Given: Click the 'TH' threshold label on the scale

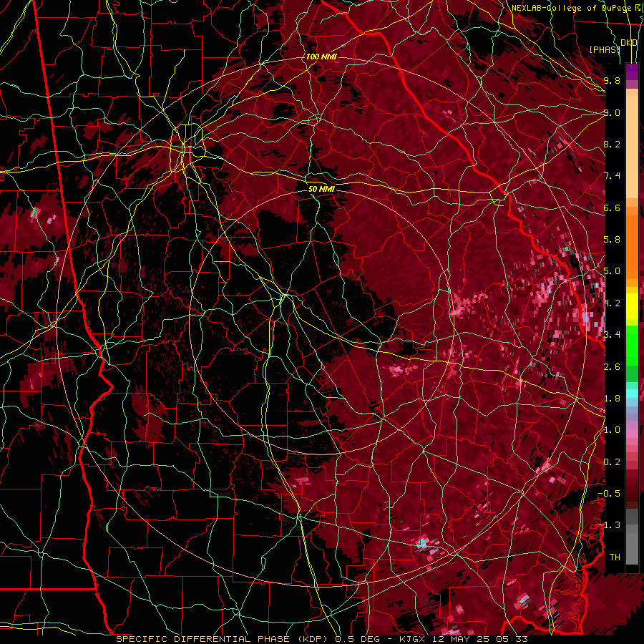Looking at the screenshot, I should point(615,557).
